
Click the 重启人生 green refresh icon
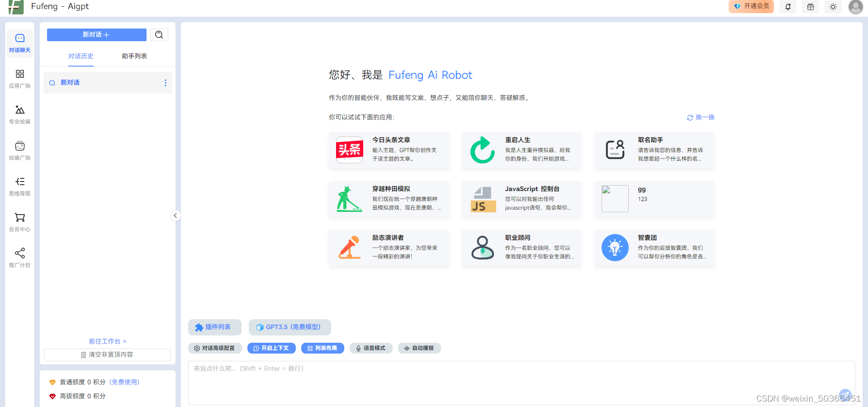483,150
